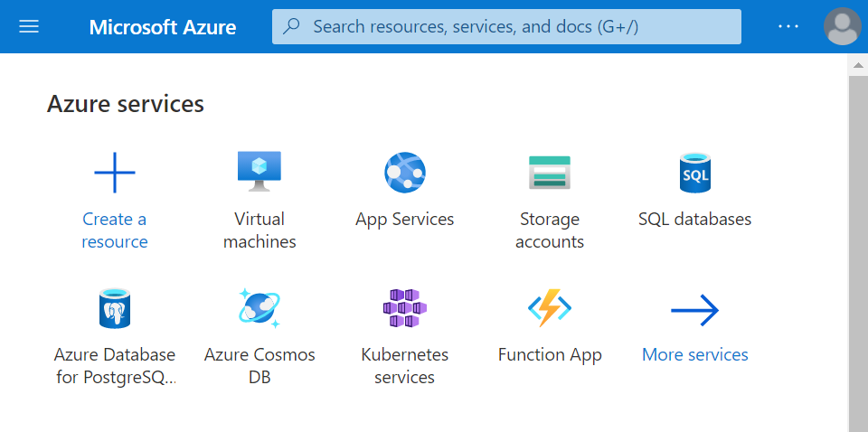Viewport: 868px width, 432px height.
Task: Open the Azure Cosmos DB planet icon
Action: click(x=259, y=308)
